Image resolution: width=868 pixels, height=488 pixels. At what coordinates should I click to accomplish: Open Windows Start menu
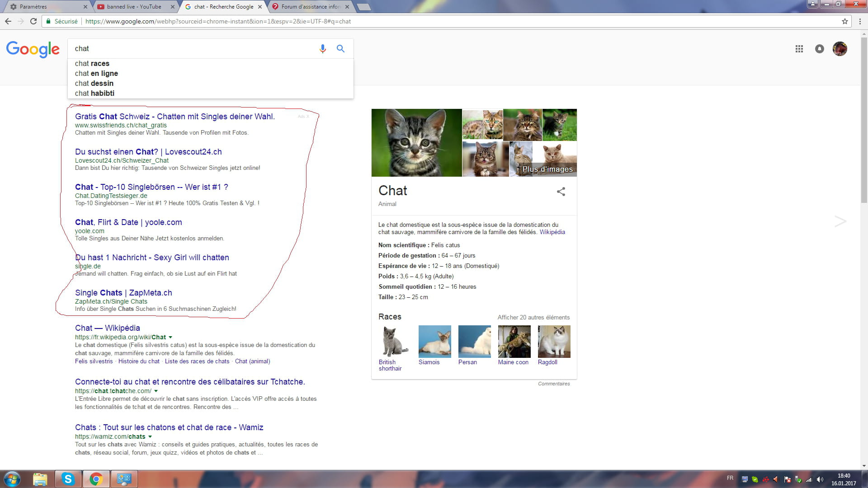[12, 479]
